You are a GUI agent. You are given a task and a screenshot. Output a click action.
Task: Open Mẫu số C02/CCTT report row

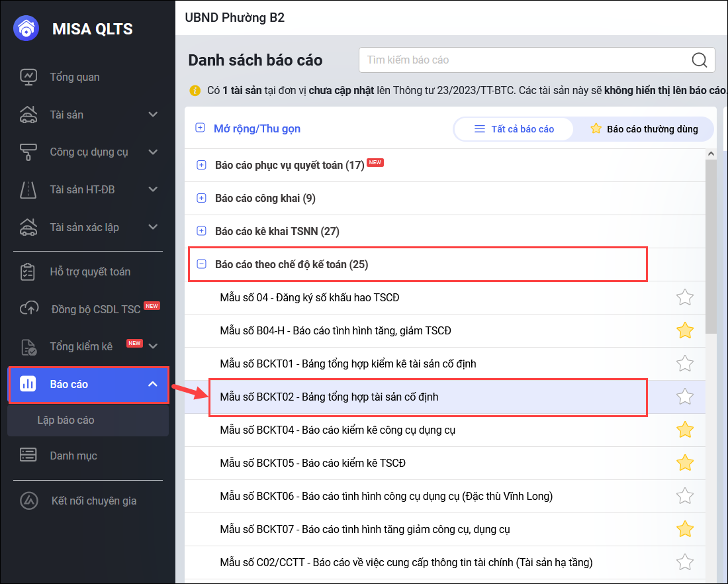click(x=445, y=562)
